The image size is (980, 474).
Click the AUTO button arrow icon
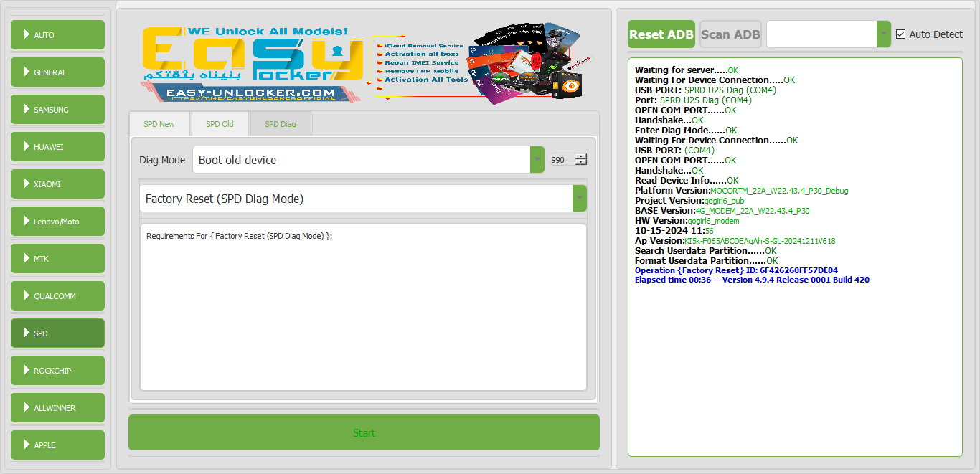click(x=27, y=34)
